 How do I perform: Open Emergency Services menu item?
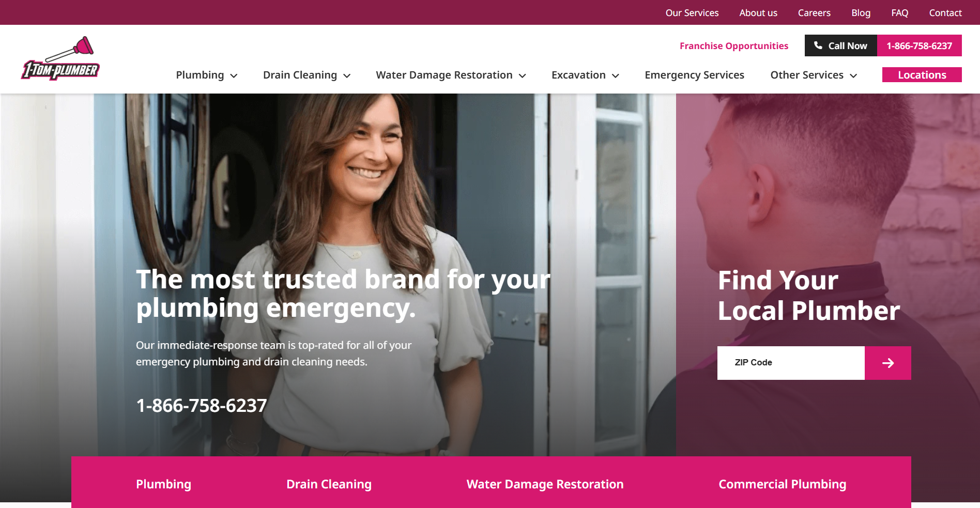(x=694, y=75)
